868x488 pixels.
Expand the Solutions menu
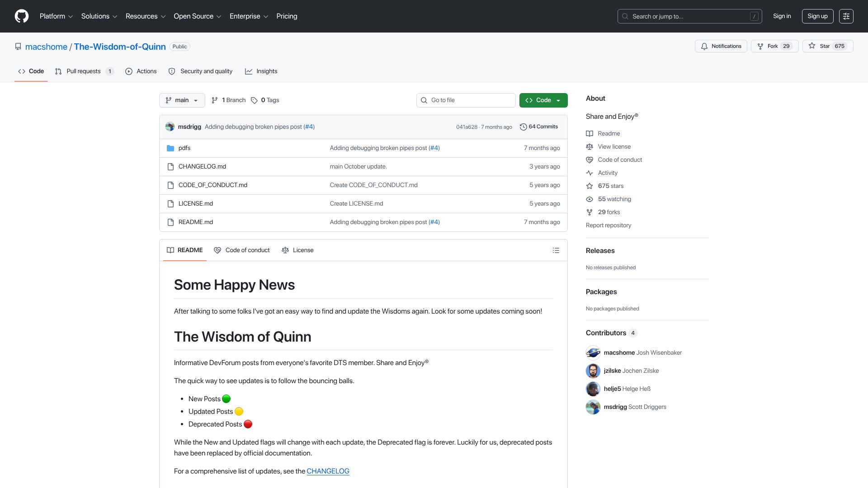coord(99,16)
